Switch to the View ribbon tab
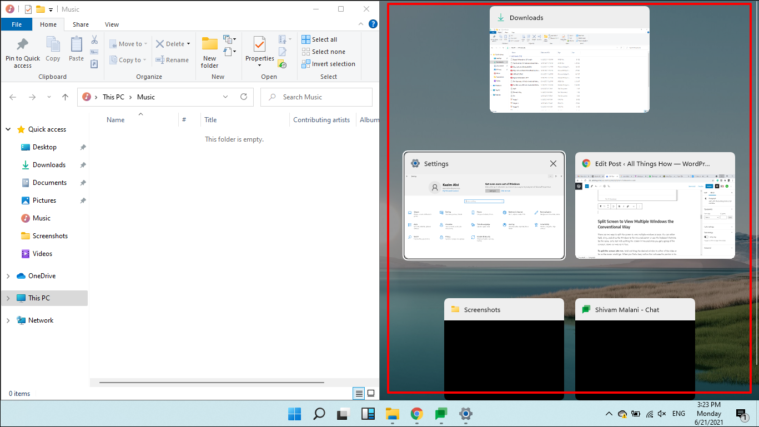This screenshot has height=427, width=759. pyautogui.click(x=111, y=24)
